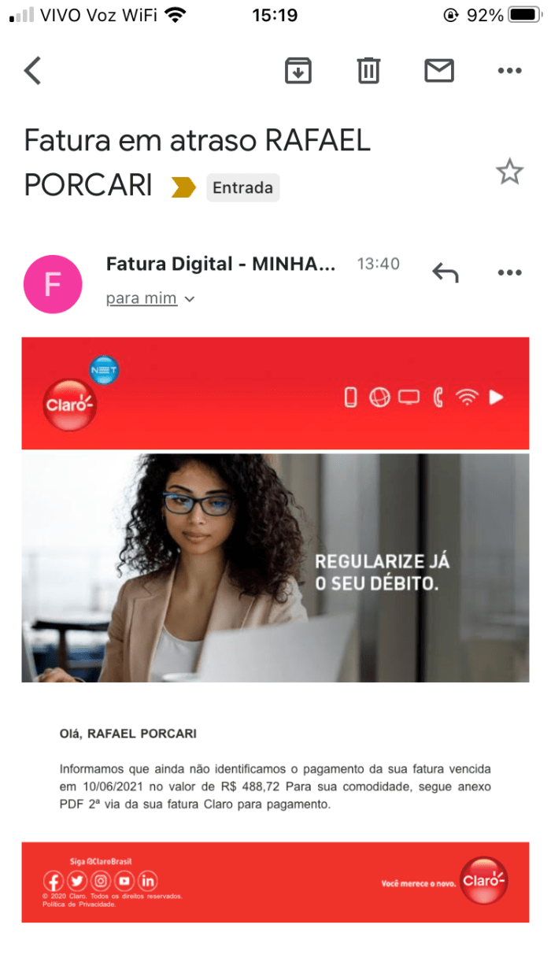The image size is (551, 980).
Task: Open the Claro Instagram icon link
Action: pyautogui.click(x=100, y=881)
